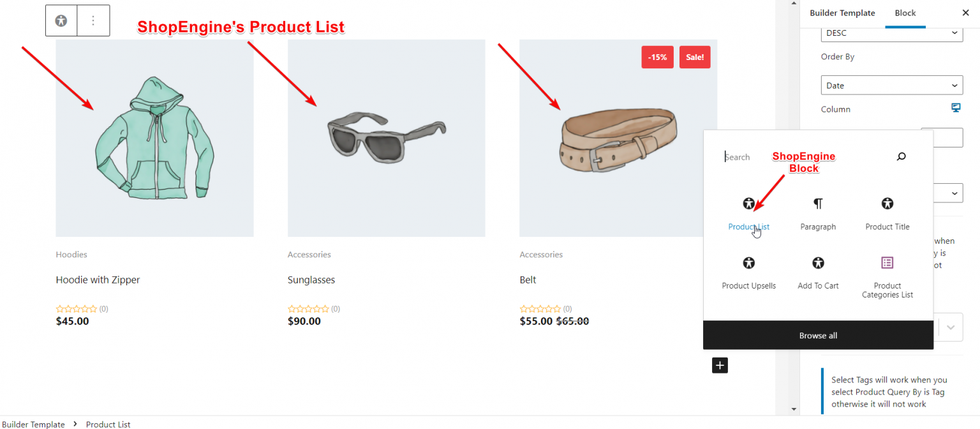Screen dimensions: 980x429
Task: Click the search magnifier in the block inserter
Action: (x=901, y=156)
